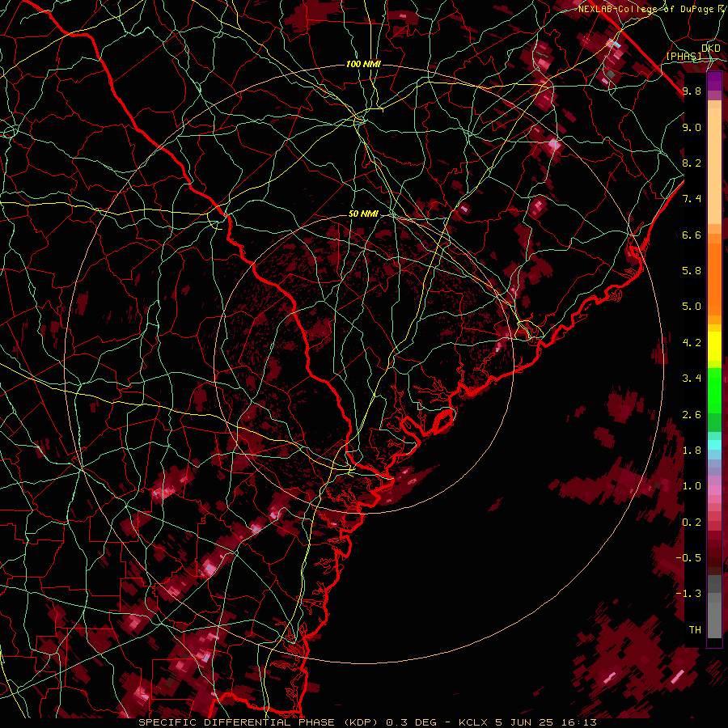Click the 50 NMI range ring label

click(x=363, y=214)
